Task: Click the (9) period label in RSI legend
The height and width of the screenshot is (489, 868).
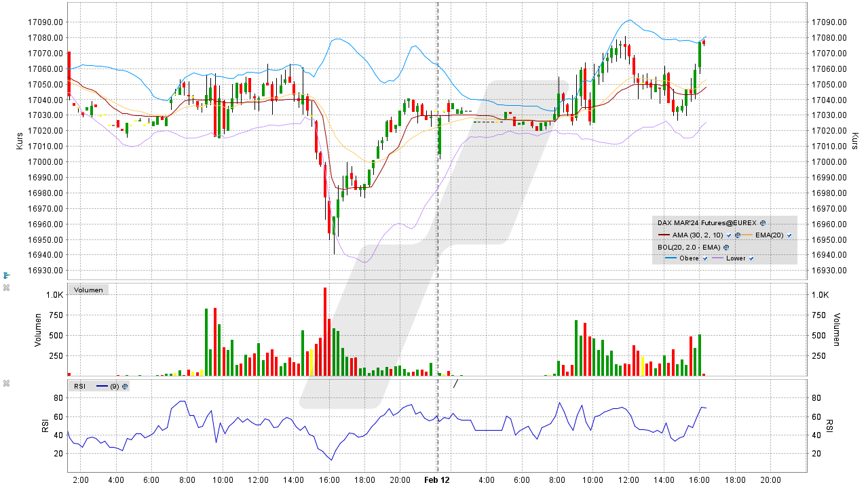Action: coord(115,386)
